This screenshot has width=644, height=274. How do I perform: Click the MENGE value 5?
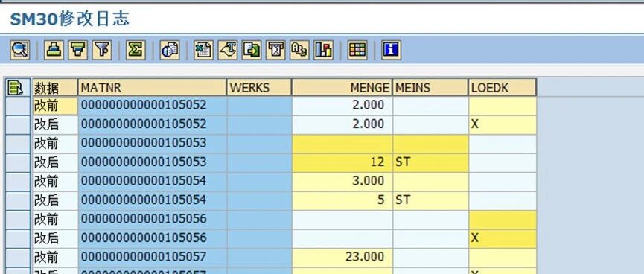click(x=342, y=200)
